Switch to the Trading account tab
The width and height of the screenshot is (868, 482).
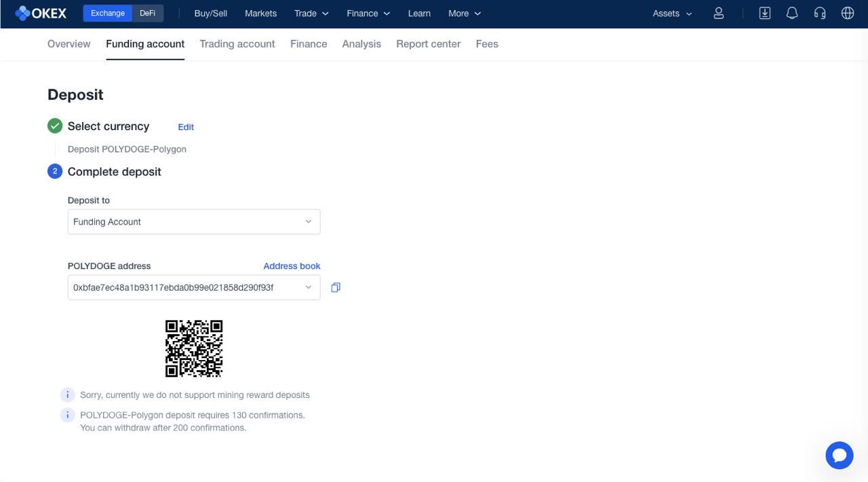(237, 43)
